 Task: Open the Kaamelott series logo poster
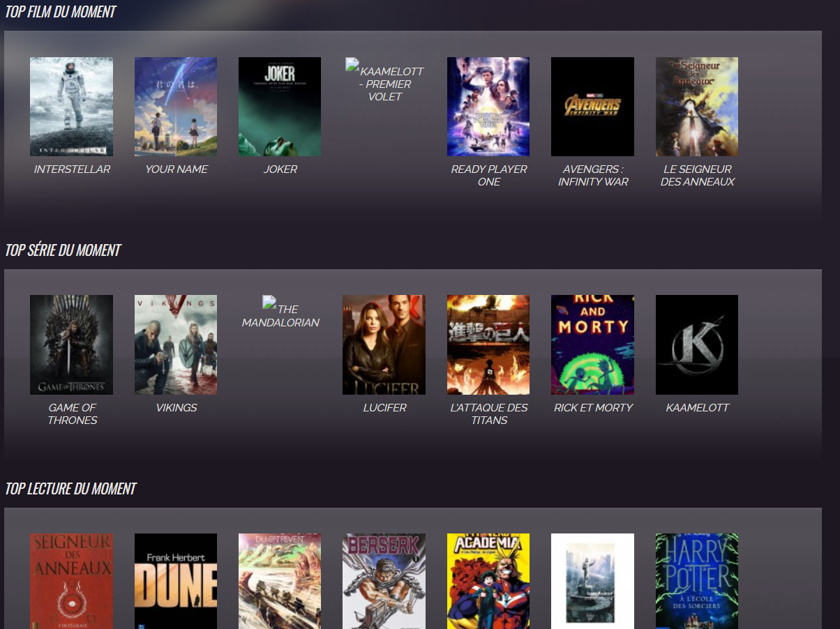click(x=697, y=344)
